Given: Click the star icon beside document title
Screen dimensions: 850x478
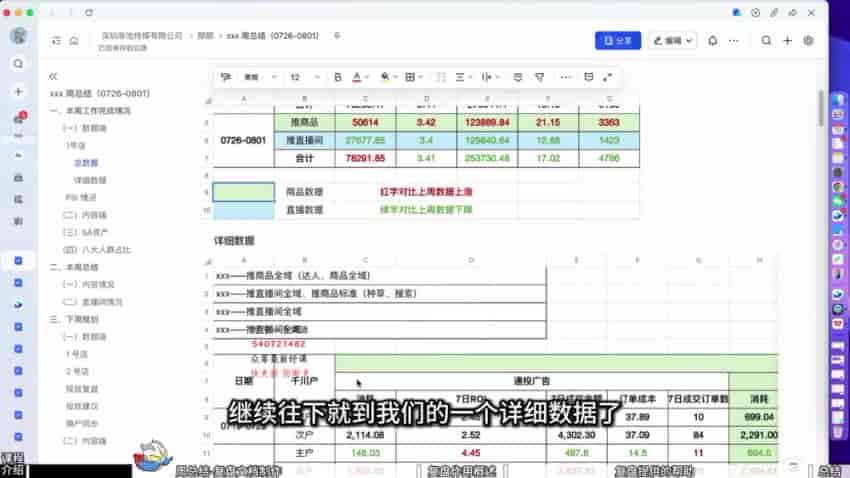Looking at the screenshot, I should click(x=337, y=36).
